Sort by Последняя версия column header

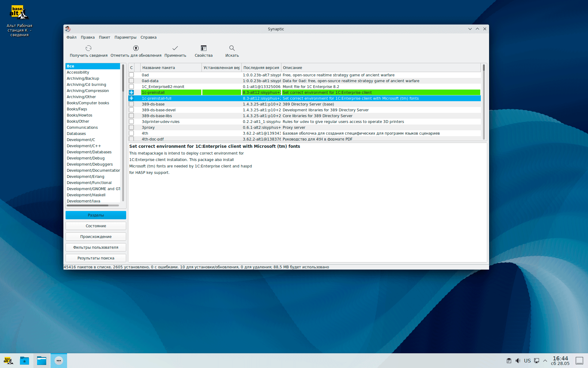coord(261,68)
